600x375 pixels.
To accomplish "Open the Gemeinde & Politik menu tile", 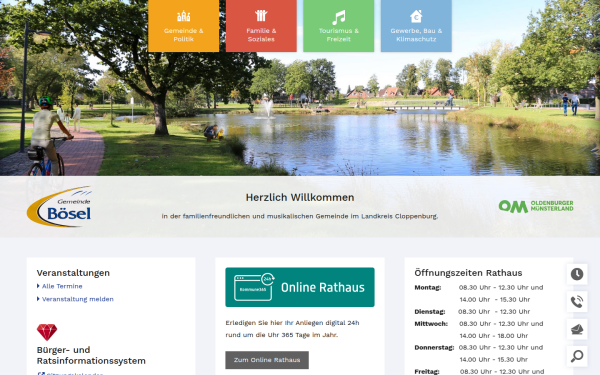I will click(183, 26).
